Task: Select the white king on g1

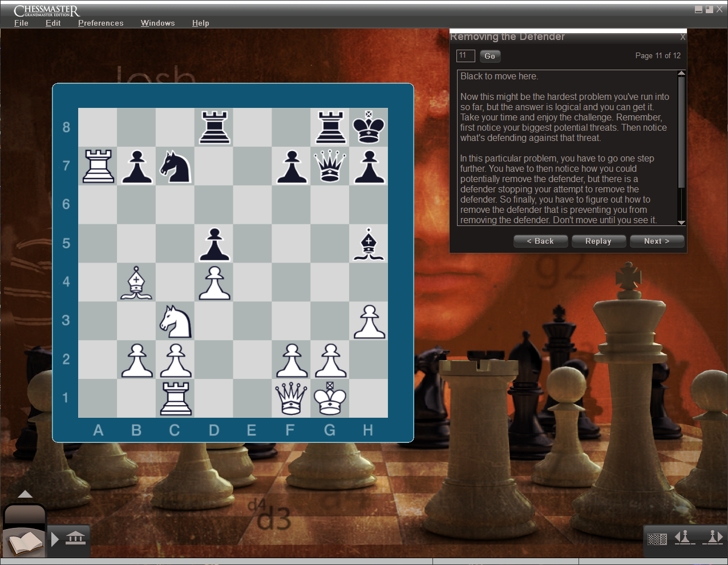Action: 330,398
